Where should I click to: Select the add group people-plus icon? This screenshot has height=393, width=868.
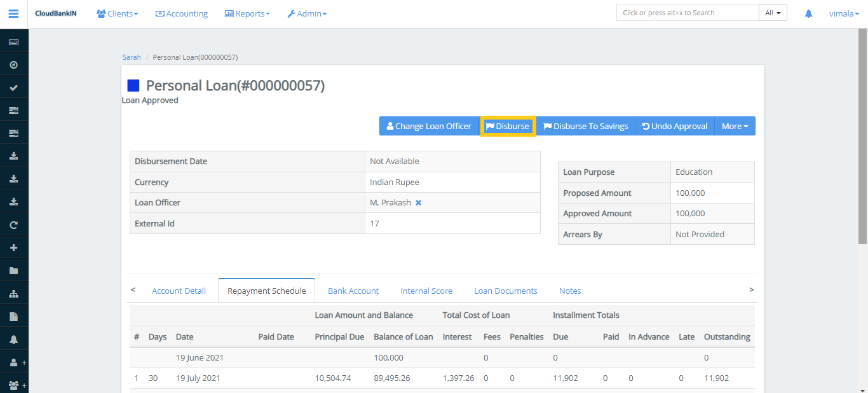pyautogui.click(x=14, y=385)
